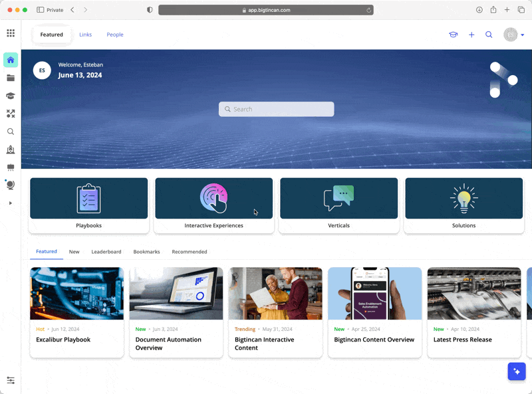Open the user avatar in top header
Image resolution: width=532 pixels, height=394 pixels.
click(x=510, y=35)
